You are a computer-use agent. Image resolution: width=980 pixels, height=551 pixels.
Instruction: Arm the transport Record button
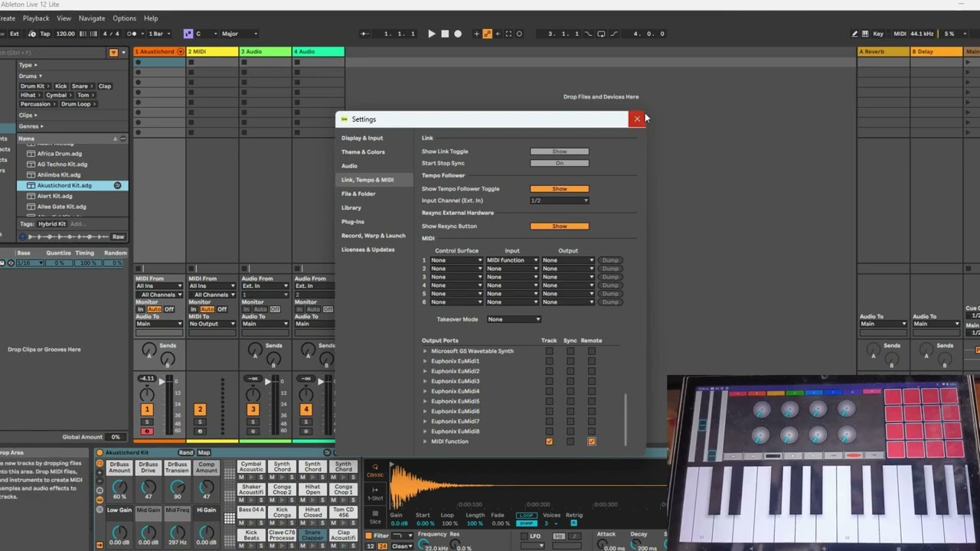[x=458, y=34]
